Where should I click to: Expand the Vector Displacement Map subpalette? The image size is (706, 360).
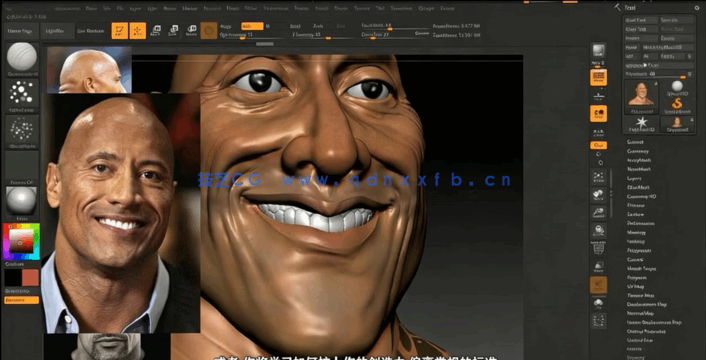tap(654, 322)
